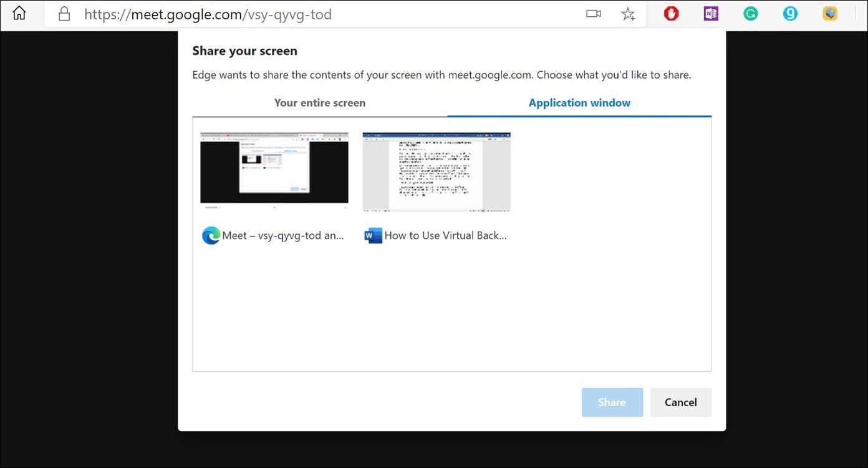
Task: Switch to the Your entire screen tab
Action: click(x=320, y=103)
